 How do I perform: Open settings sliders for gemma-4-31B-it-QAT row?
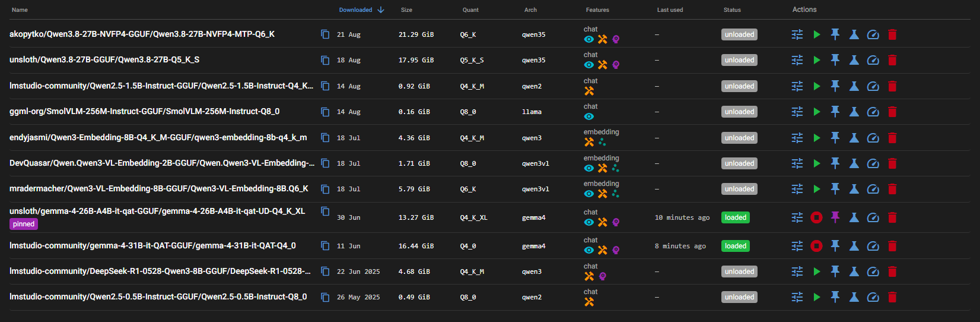point(797,246)
